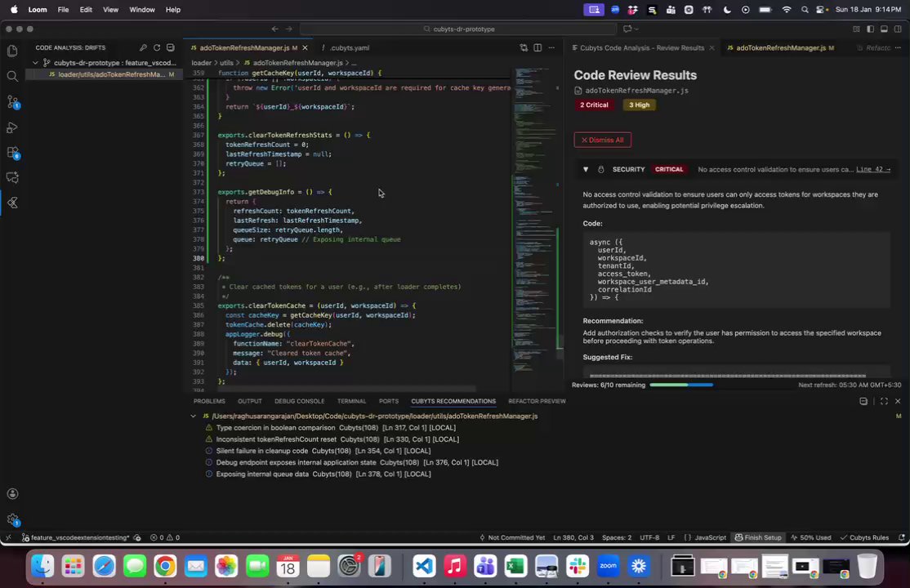Open dropdown arrow beside Copilot chat icon

point(636,29)
